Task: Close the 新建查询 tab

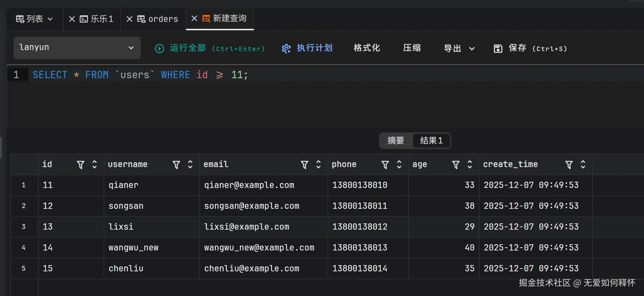Action: pos(194,18)
